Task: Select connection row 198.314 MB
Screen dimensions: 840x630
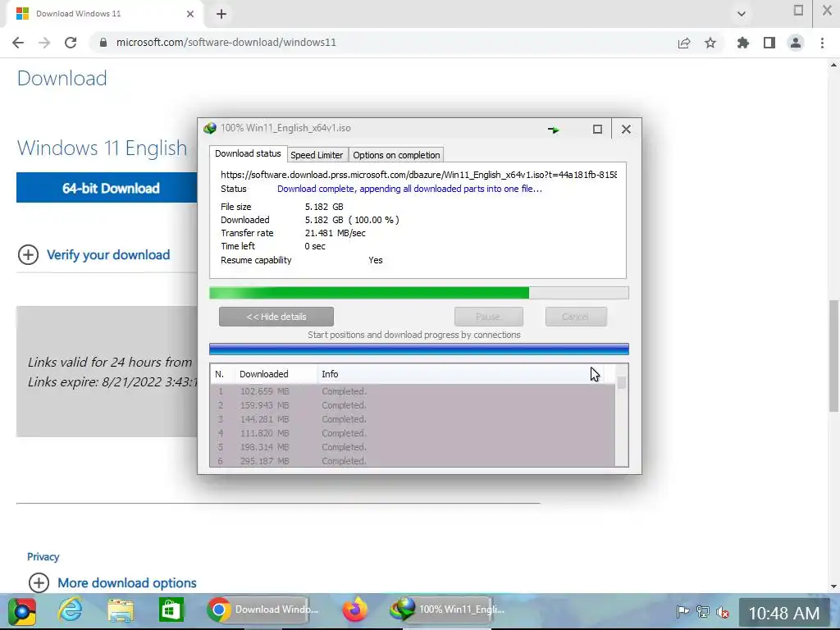Action: pos(413,447)
